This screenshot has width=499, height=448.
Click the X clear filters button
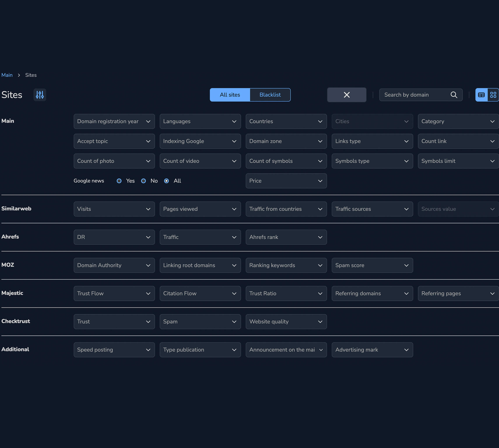pyautogui.click(x=346, y=95)
